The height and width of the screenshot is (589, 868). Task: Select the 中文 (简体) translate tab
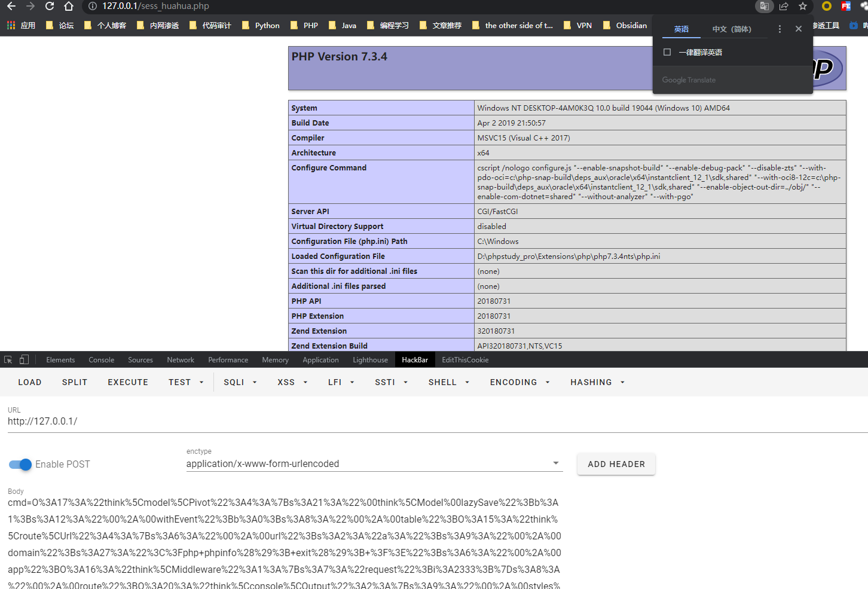click(x=732, y=29)
